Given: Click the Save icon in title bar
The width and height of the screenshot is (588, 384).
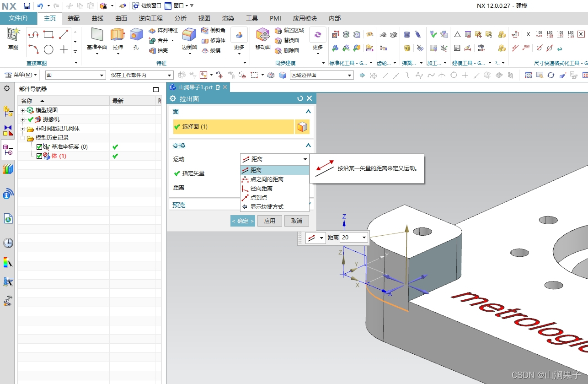Looking at the screenshot, I should pos(27,6).
